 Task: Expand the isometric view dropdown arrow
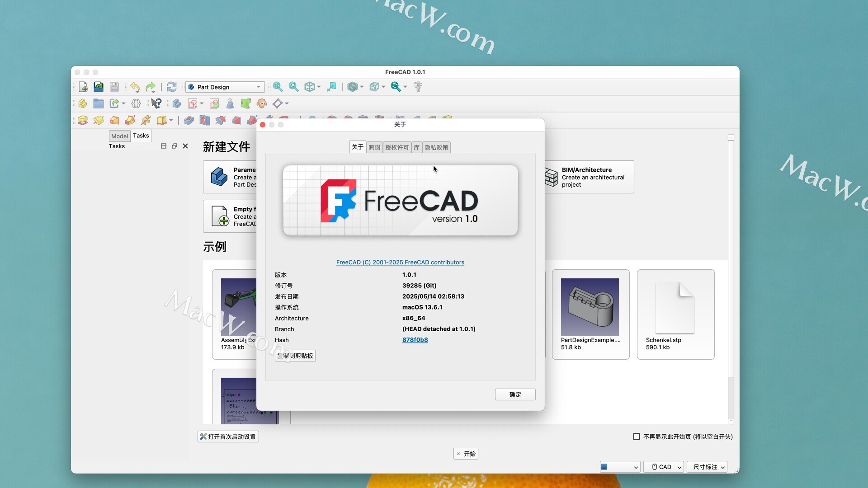tap(319, 87)
